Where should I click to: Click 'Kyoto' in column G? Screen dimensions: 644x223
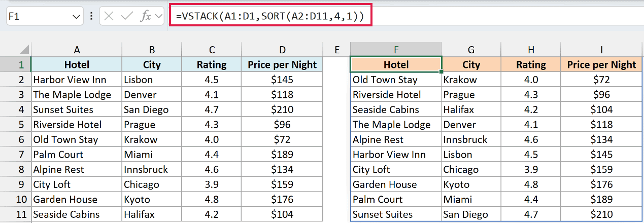tap(457, 184)
